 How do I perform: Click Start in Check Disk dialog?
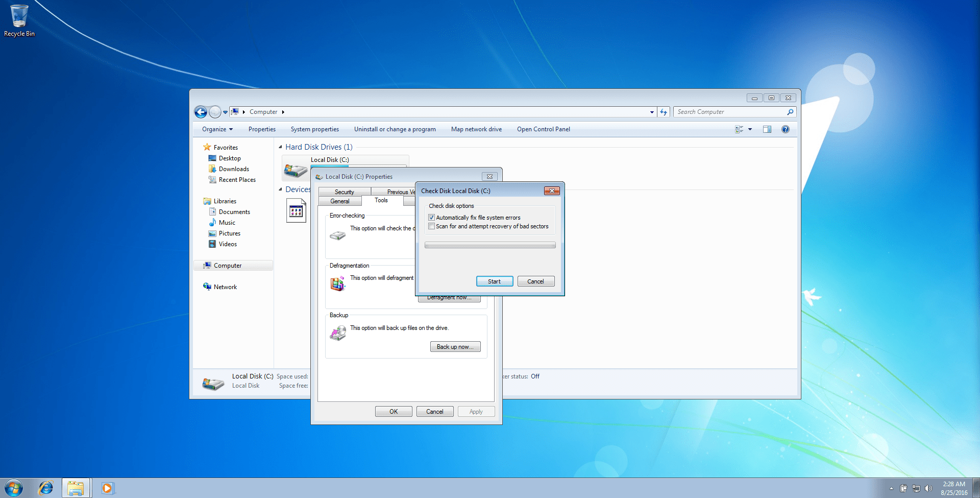495,281
